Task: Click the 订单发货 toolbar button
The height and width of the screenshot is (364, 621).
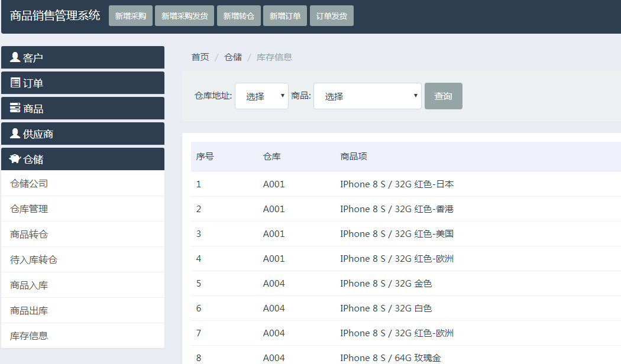Action: pos(332,16)
